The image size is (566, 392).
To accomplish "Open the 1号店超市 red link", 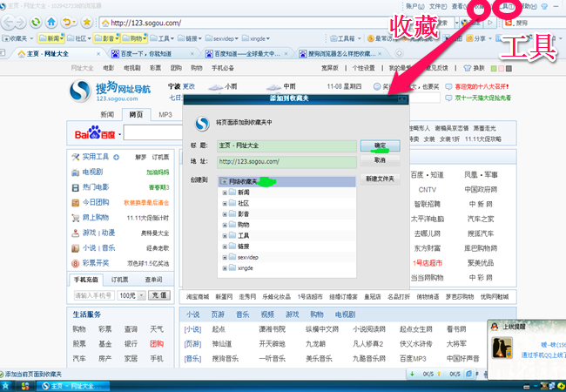I will [x=428, y=263].
